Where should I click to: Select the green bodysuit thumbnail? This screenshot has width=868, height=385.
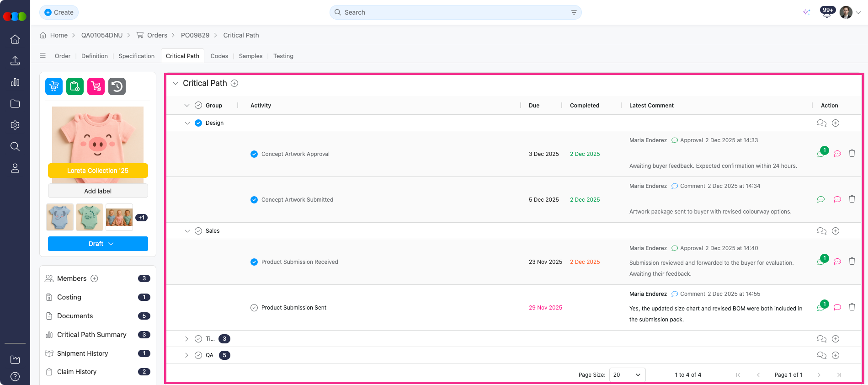click(x=90, y=217)
